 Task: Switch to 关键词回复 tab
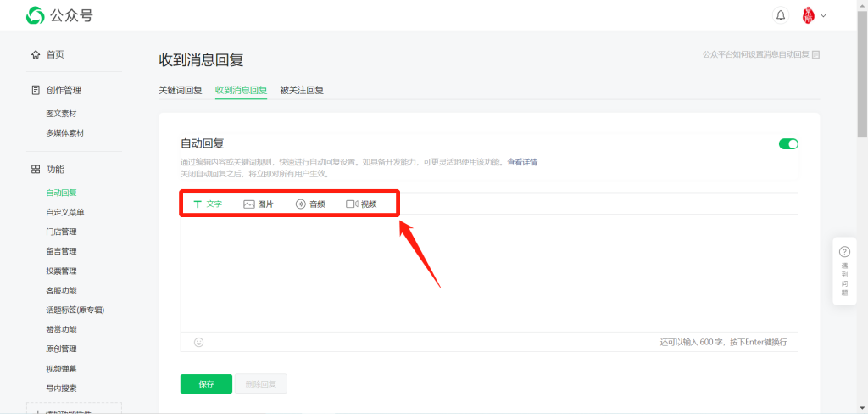click(181, 90)
